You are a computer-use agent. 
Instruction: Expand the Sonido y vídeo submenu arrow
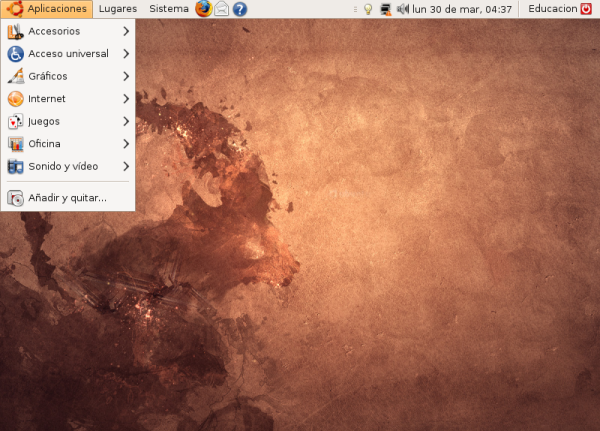coord(126,166)
